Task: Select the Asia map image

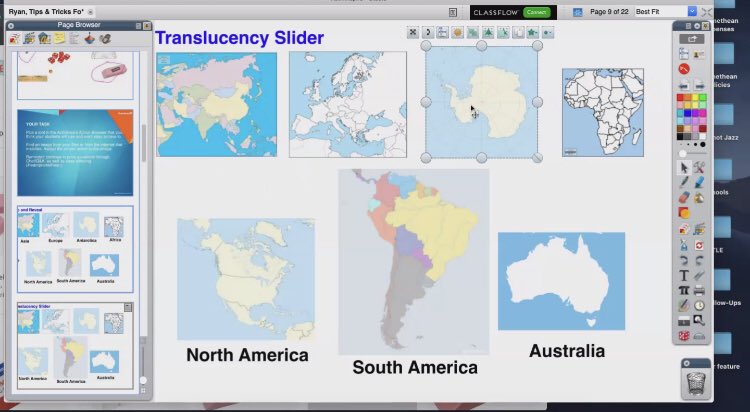Action: tap(217, 105)
